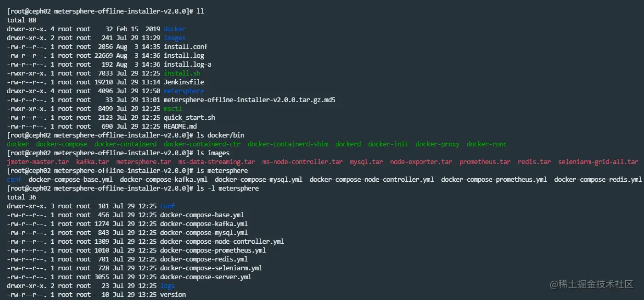Viewport: 644px width, 300px height.
Task: Select docker-compose-prometheus.yml in the long listing
Action: click(213, 251)
